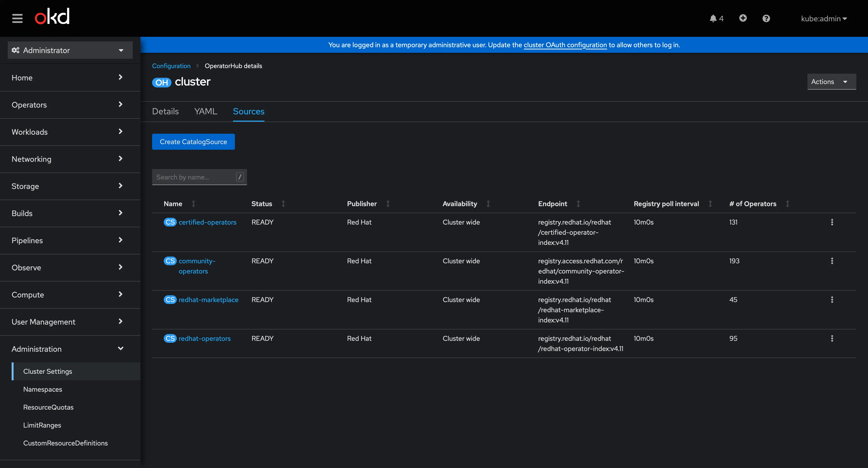Click operator count 131
The height and width of the screenshot is (468, 868).
(733, 222)
